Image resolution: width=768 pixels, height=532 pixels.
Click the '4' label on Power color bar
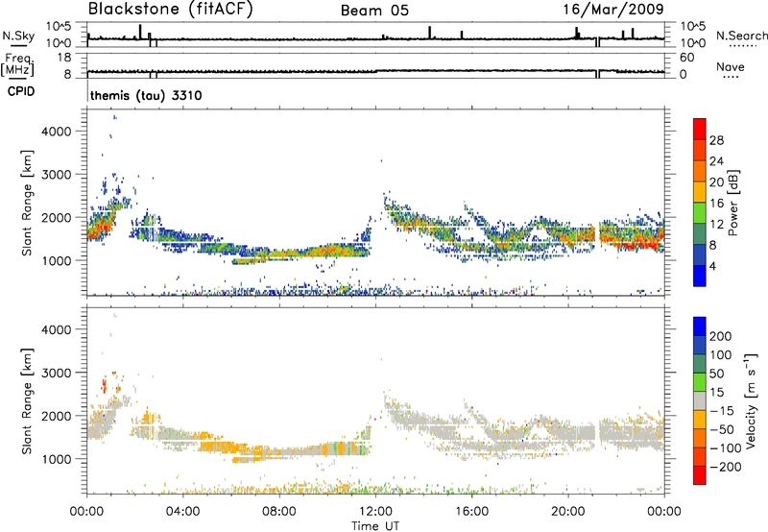(712, 266)
